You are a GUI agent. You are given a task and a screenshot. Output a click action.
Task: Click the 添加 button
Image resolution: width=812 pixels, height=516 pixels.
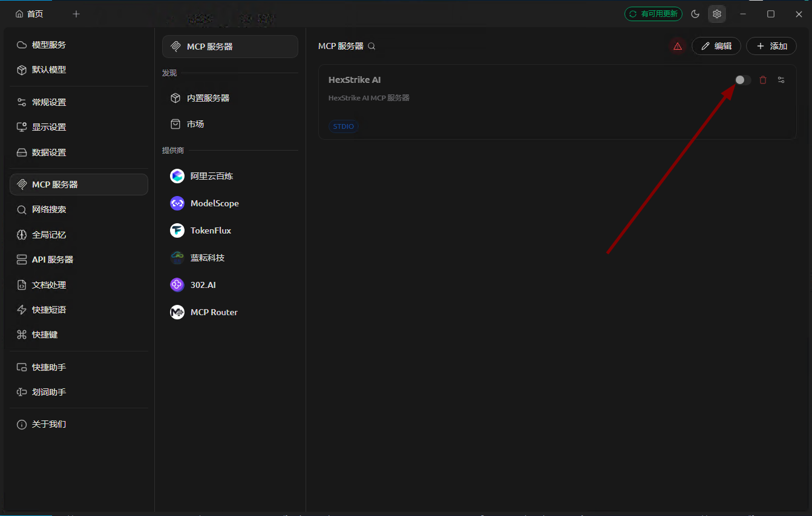771,46
